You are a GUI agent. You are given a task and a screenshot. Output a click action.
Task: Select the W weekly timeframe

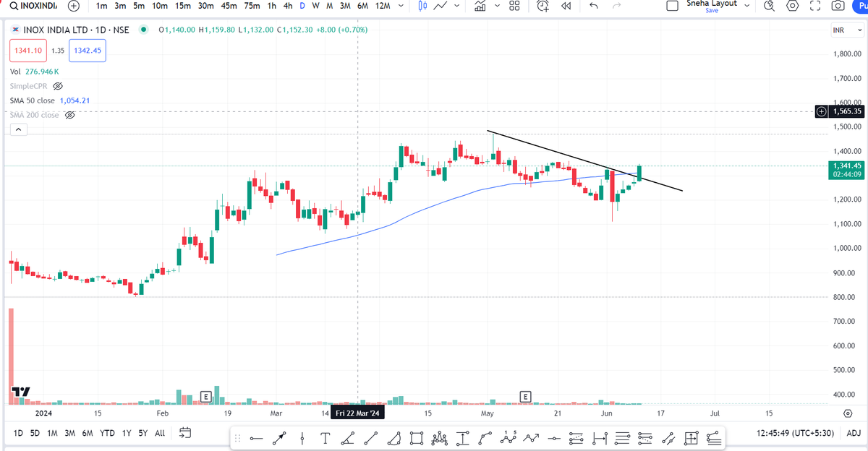click(x=315, y=6)
